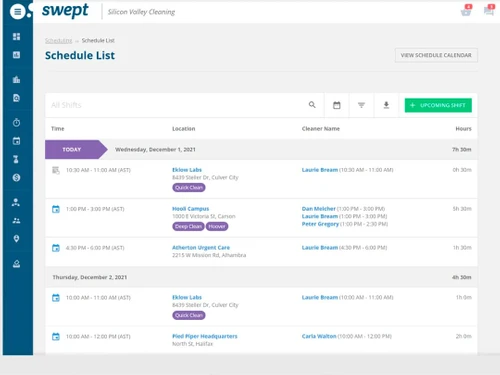The height and width of the screenshot is (375, 500).
Task: Open the report chart icon in sidebar
Action: [x=16, y=55]
